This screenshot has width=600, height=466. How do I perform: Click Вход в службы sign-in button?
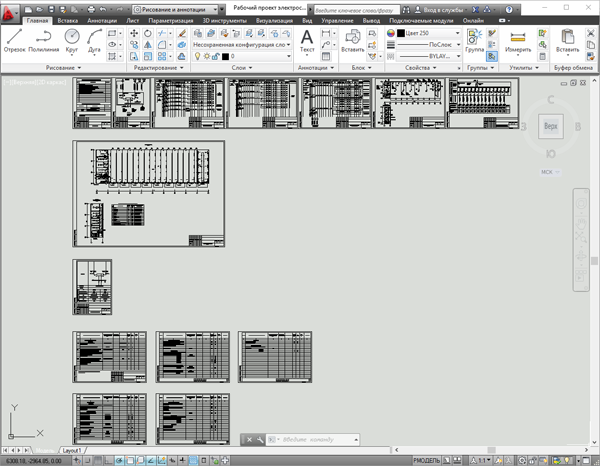point(440,10)
